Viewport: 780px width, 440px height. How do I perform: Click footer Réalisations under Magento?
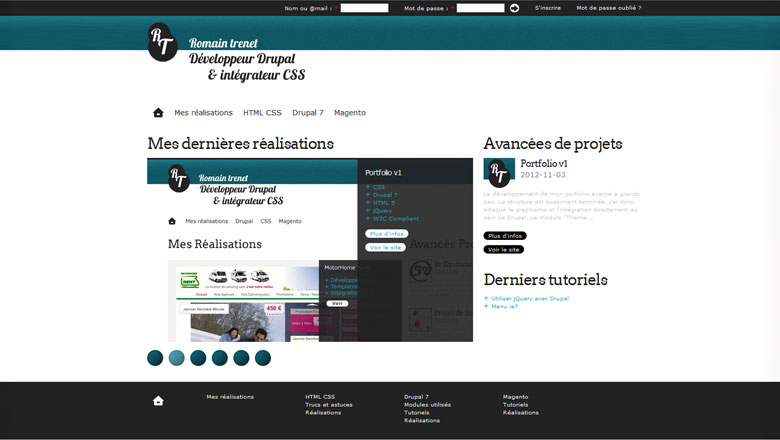tap(521, 413)
